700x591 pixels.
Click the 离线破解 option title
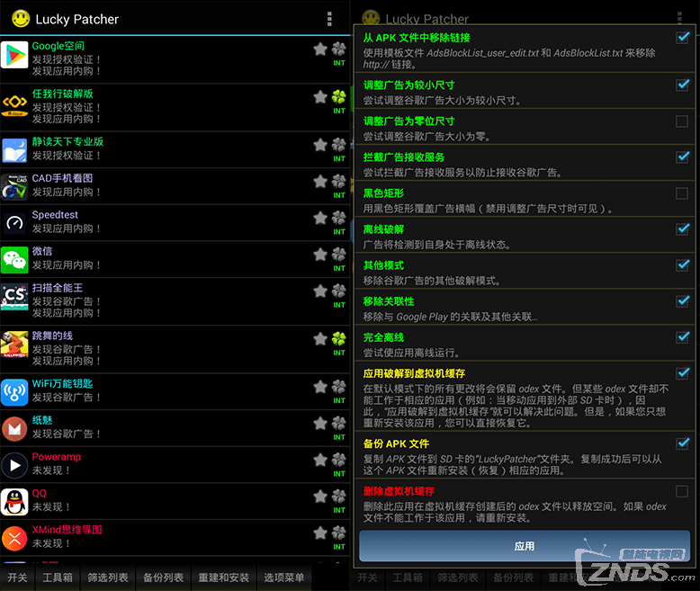[x=383, y=229]
